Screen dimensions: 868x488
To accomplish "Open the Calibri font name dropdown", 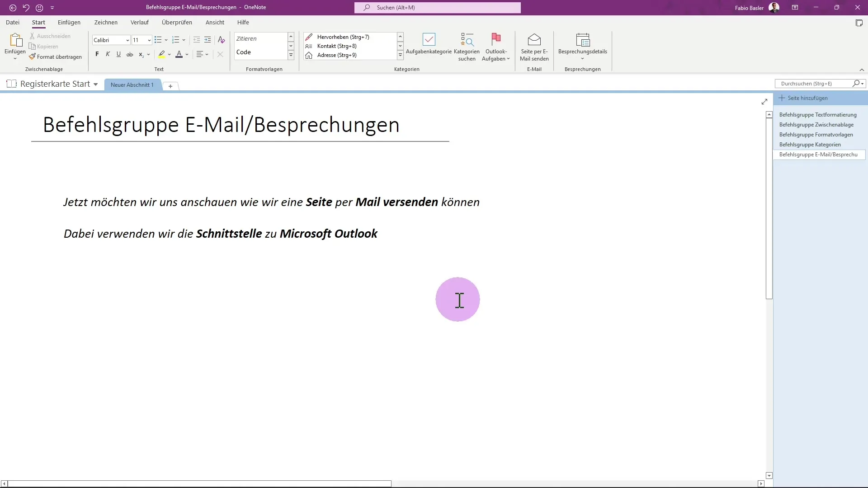I will coord(127,40).
